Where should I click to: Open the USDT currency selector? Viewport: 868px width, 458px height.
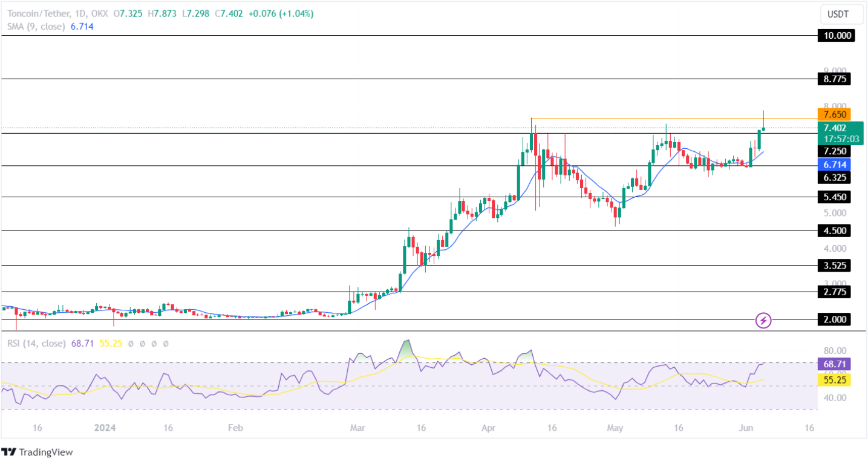(837, 13)
